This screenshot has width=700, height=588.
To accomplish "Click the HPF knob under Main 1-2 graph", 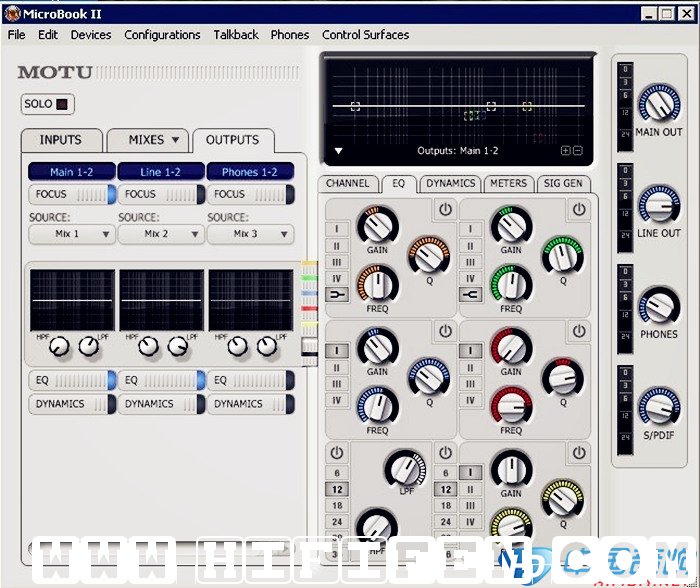I will (x=59, y=346).
